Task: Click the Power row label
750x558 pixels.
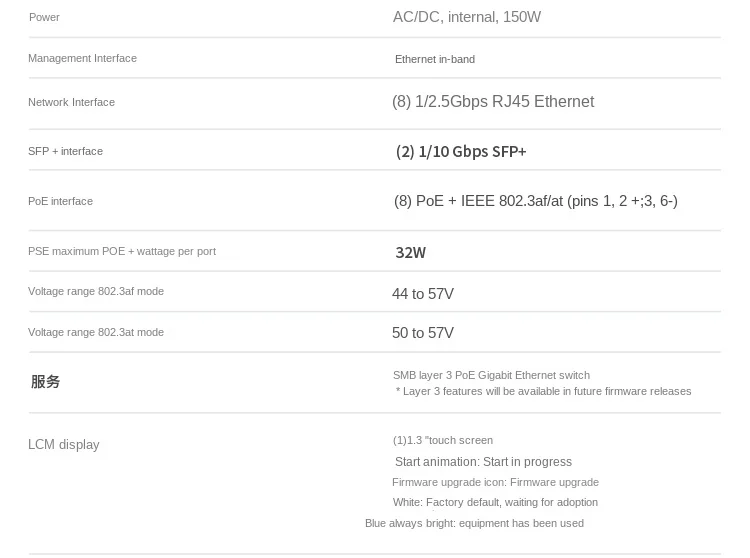Action: [x=44, y=17]
